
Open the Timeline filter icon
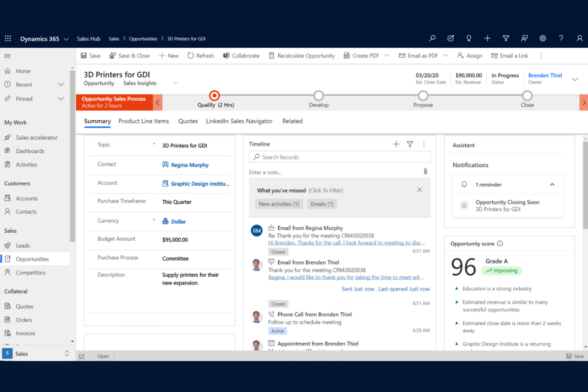(x=410, y=144)
